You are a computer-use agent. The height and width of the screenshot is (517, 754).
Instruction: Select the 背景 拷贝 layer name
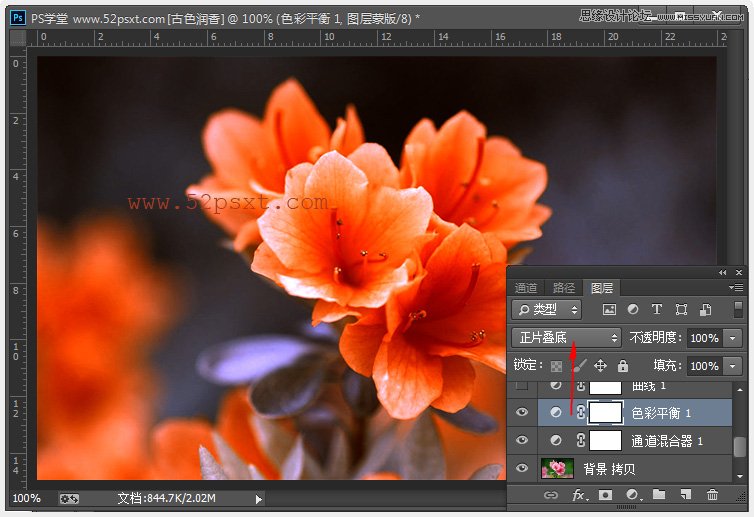pos(609,469)
